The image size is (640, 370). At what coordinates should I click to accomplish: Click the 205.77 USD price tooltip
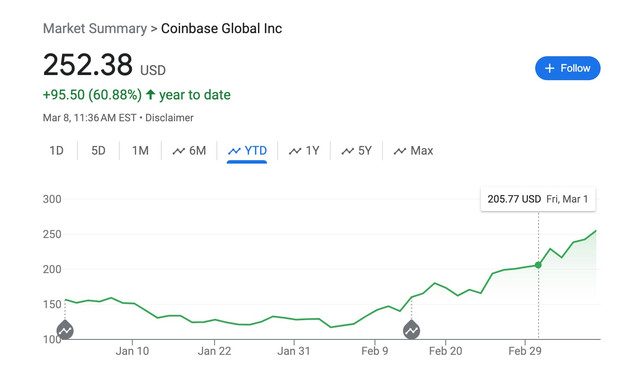(x=538, y=199)
